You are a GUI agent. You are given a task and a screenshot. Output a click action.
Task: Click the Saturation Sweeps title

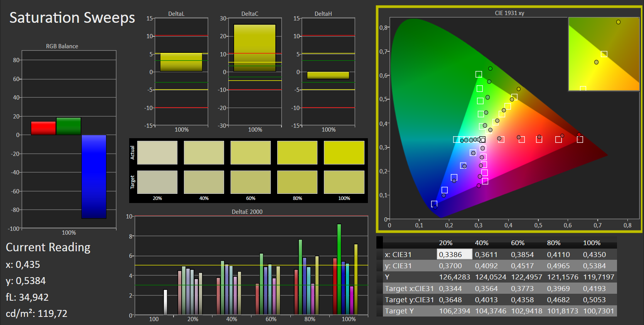(x=72, y=17)
